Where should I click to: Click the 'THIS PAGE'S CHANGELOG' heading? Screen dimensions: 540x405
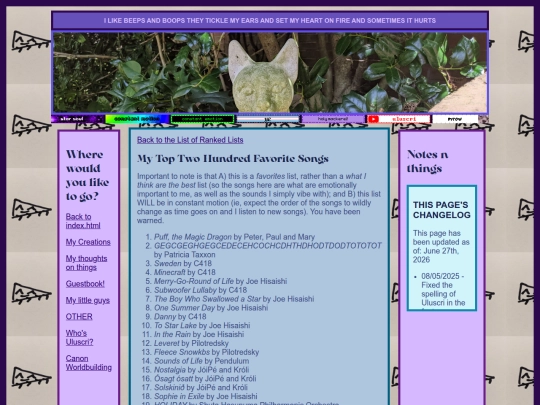pos(442,210)
